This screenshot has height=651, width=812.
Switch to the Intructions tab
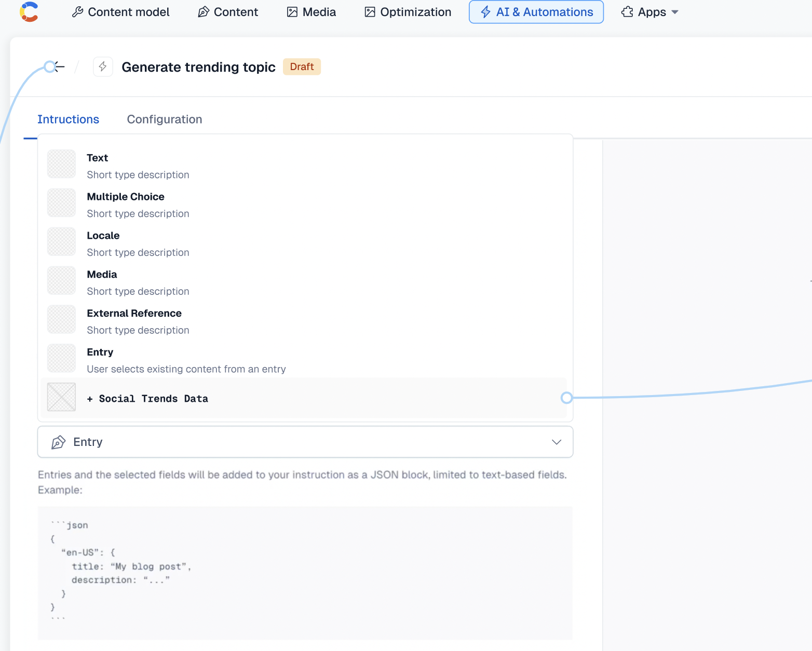coord(68,119)
